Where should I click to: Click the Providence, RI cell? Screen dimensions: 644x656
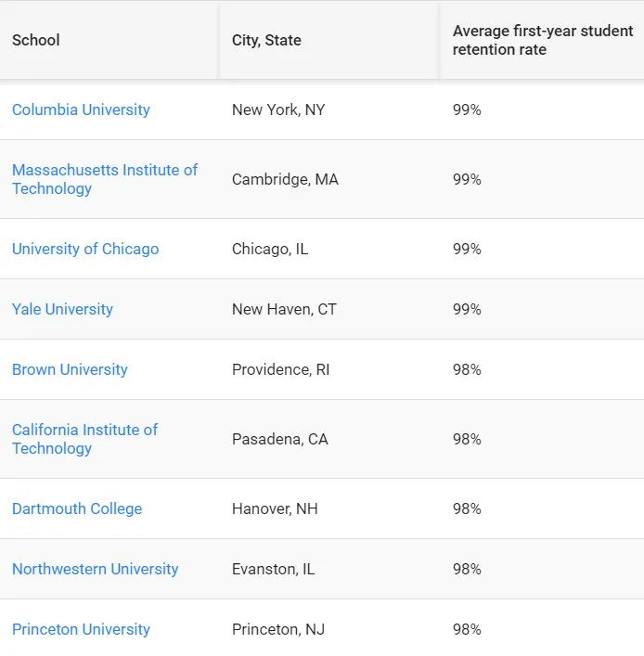point(280,369)
